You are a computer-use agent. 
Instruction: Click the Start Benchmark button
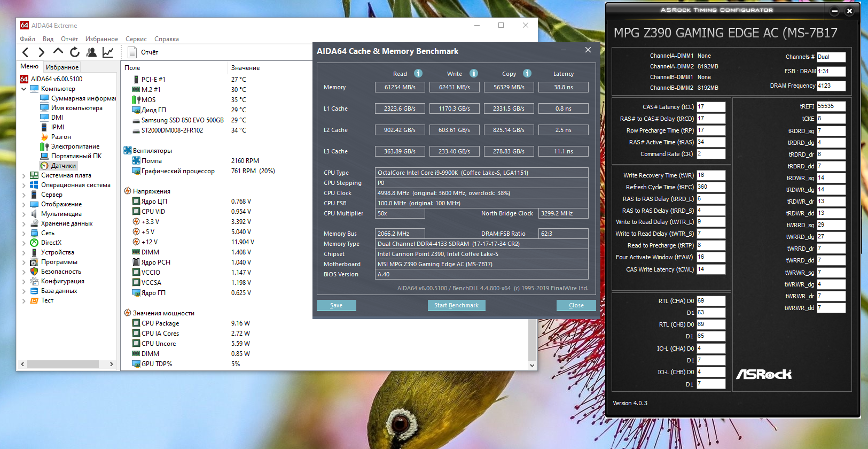457,305
